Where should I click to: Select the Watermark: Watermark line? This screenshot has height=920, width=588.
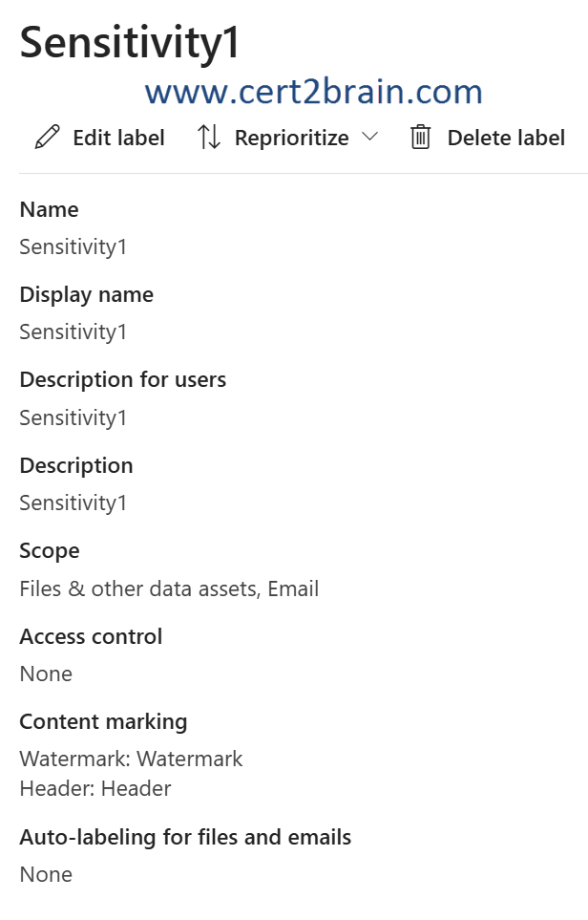(x=131, y=759)
